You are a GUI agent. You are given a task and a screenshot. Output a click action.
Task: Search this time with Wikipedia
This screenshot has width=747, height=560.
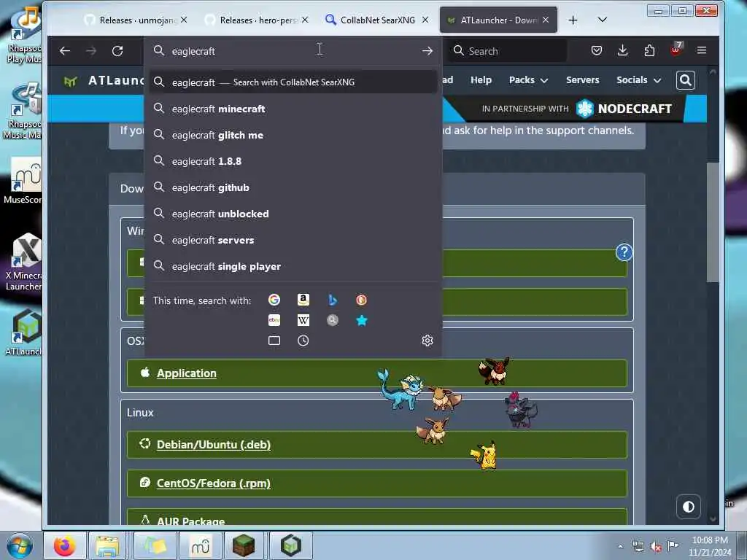pos(303,320)
